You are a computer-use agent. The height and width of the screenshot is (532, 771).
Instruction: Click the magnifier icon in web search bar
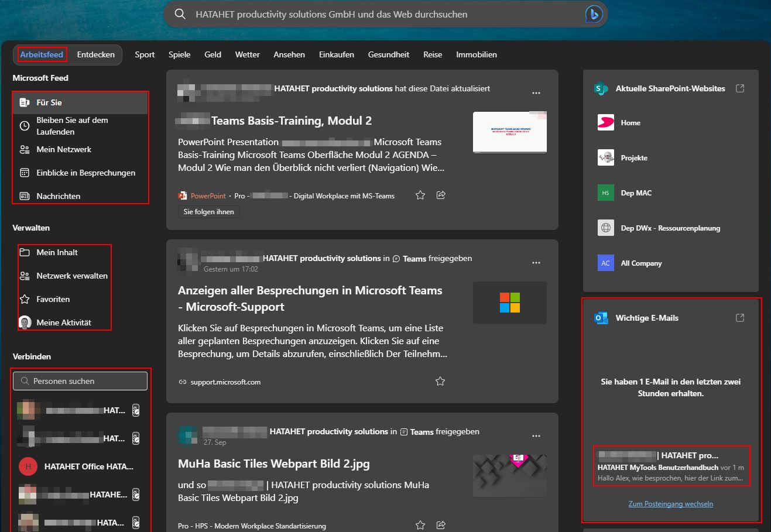coord(180,14)
